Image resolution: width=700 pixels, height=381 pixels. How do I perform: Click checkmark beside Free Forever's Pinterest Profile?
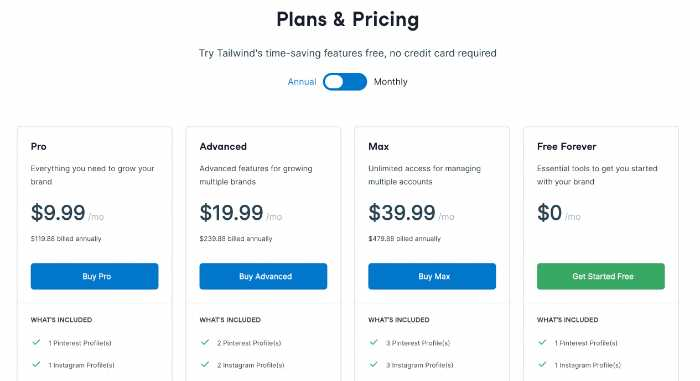pyautogui.click(x=542, y=343)
